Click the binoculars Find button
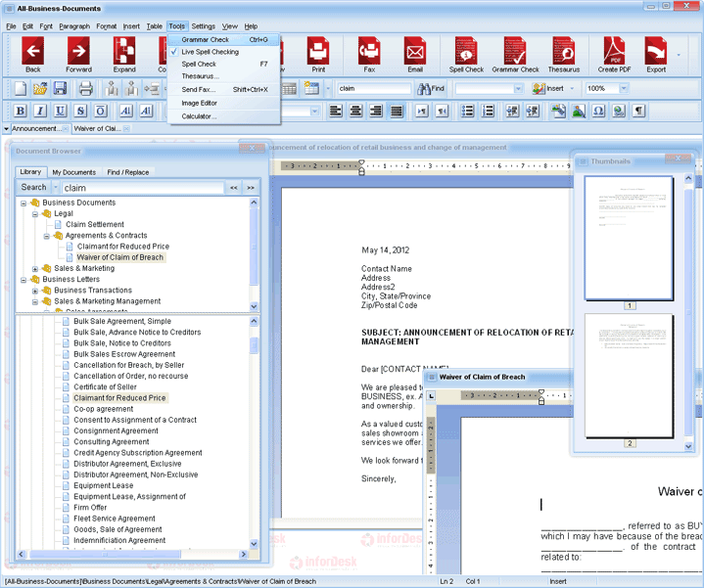The height and width of the screenshot is (588, 704). (x=431, y=89)
